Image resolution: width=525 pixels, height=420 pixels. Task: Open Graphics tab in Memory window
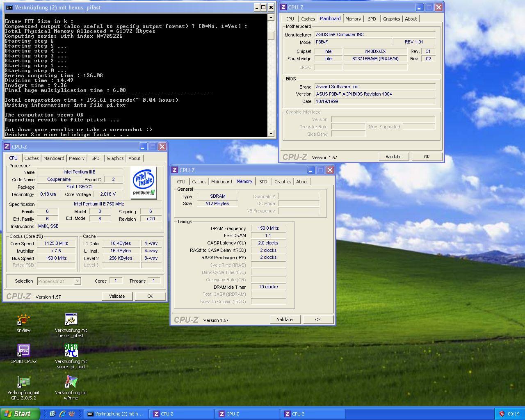283,182
